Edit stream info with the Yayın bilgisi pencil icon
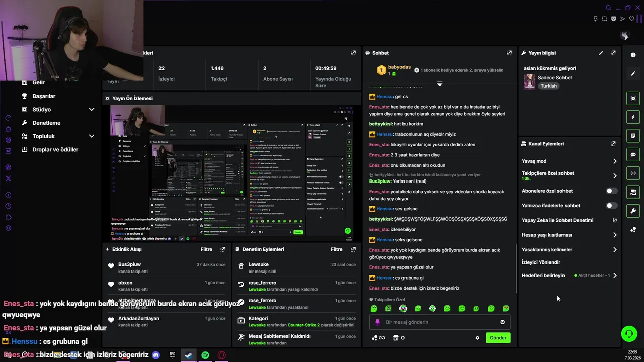The height and width of the screenshot is (362, 644). [x=601, y=53]
